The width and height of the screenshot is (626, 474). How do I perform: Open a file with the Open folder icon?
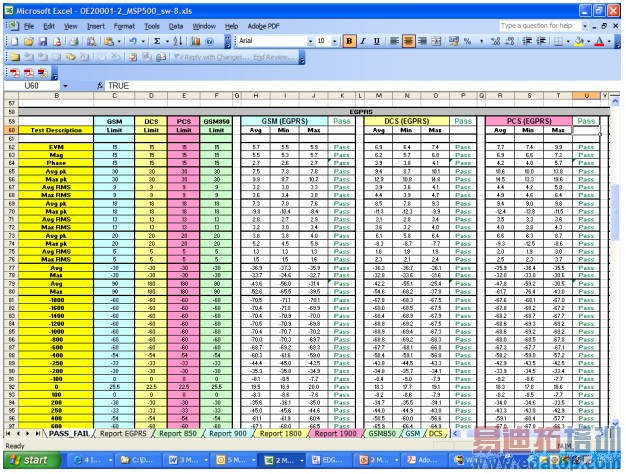(x=29, y=41)
